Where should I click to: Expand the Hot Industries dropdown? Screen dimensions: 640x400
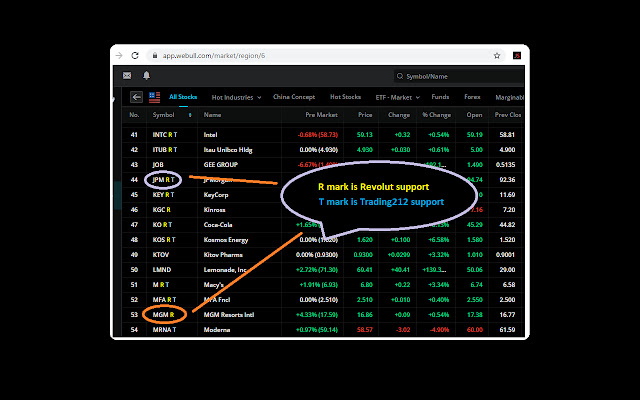pyautogui.click(x=236, y=97)
